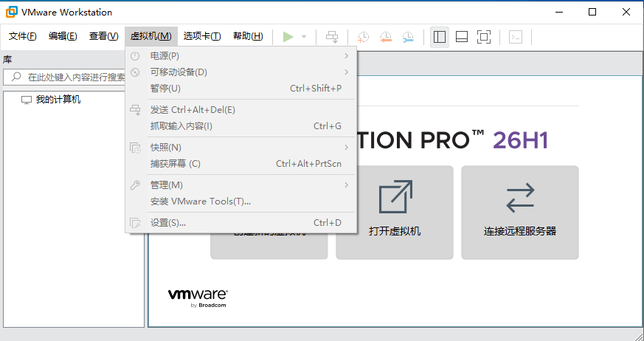
Task: Open 设置(S)... menu entry
Action: pyautogui.click(x=240, y=223)
